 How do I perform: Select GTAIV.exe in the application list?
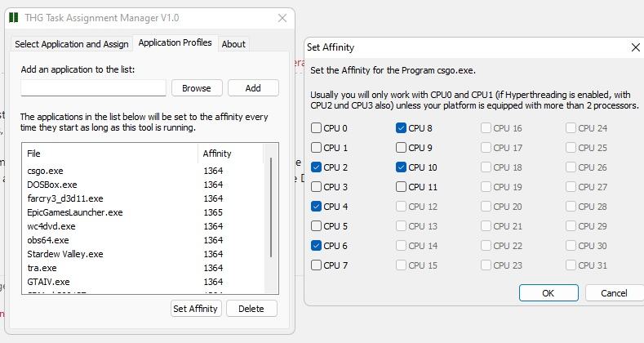(48, 282)
